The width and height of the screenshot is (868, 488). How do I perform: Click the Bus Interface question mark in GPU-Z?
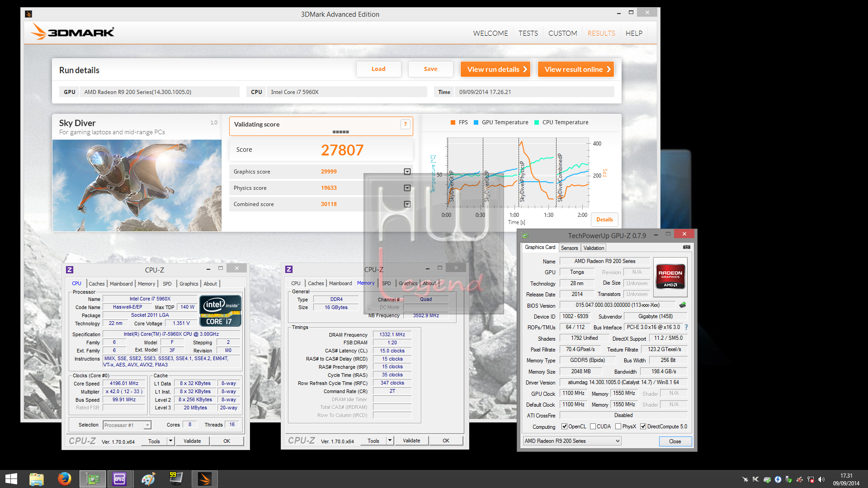pyautogui.click(x=686, y=327)
